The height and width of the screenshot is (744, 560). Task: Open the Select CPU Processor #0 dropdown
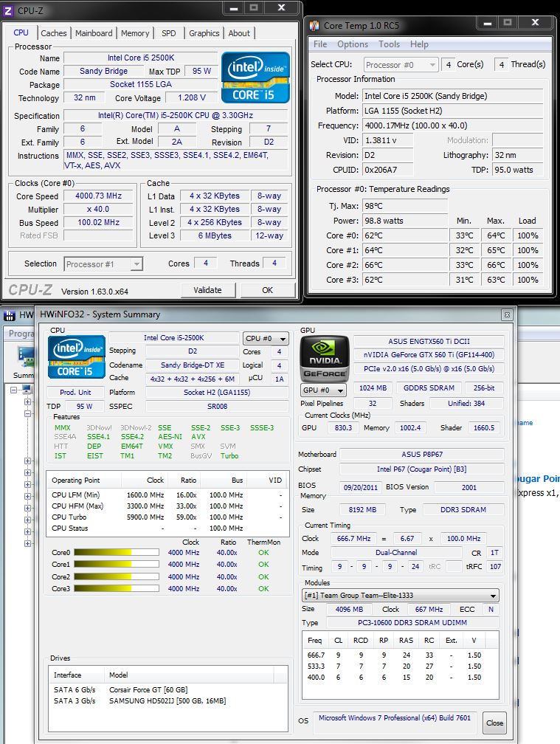click(x=401, y=64)
